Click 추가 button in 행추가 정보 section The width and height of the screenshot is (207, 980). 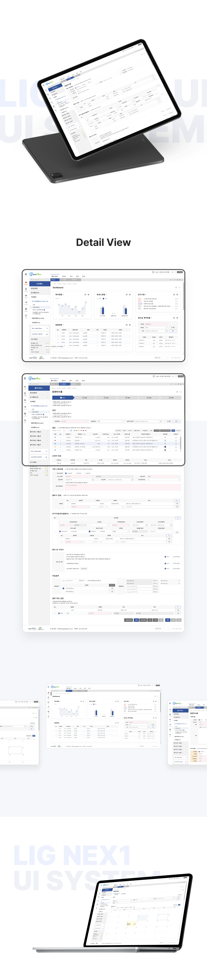(x=177, y=501)
